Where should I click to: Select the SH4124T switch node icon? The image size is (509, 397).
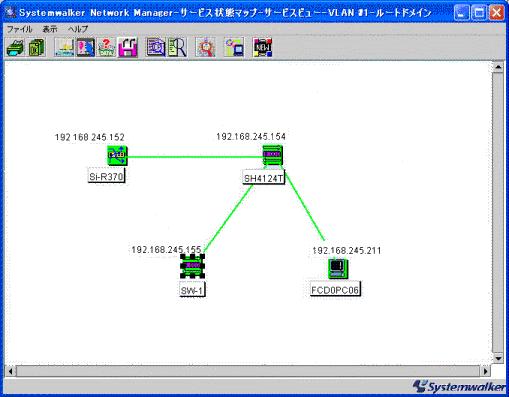coord(272,155)
